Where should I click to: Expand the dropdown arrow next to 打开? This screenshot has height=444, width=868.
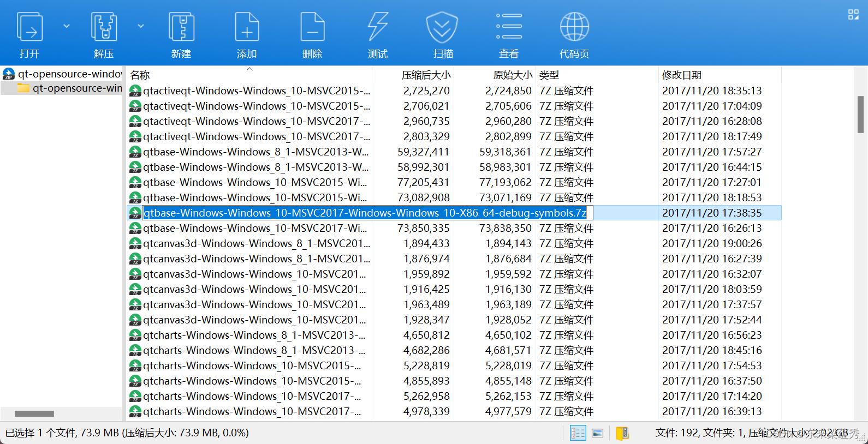tap(67, 26)
